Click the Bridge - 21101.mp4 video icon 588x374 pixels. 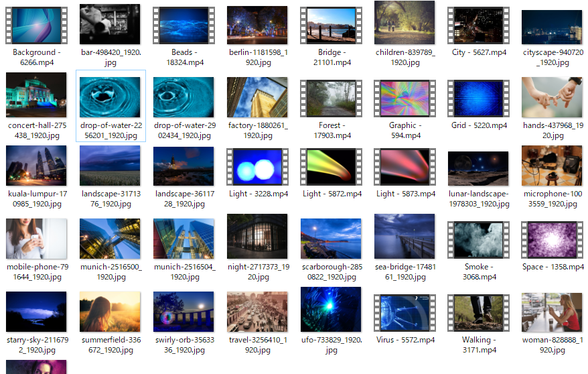coord(331,25)
